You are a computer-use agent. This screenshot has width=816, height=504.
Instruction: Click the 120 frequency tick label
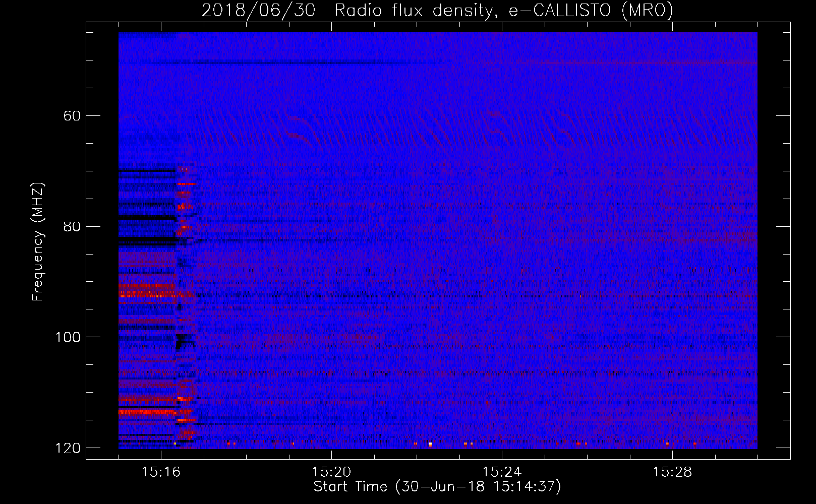click(x=68, y=448)
